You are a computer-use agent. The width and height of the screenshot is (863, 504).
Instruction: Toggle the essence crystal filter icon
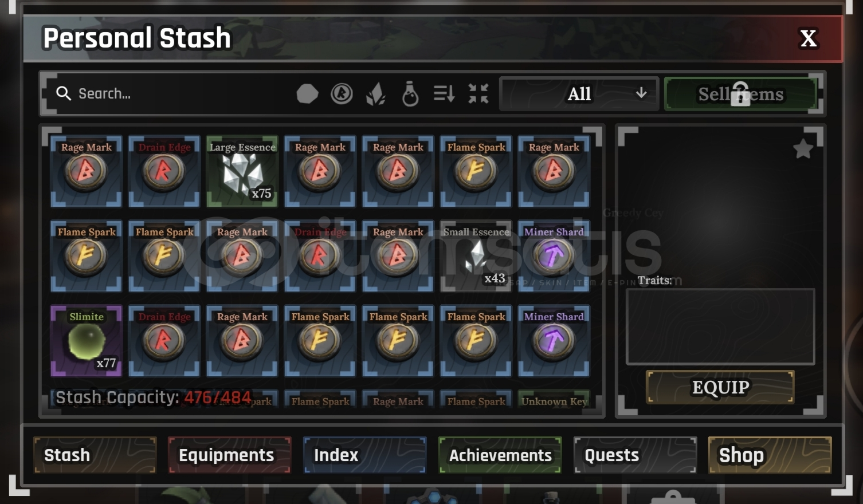tap(376, 94)
